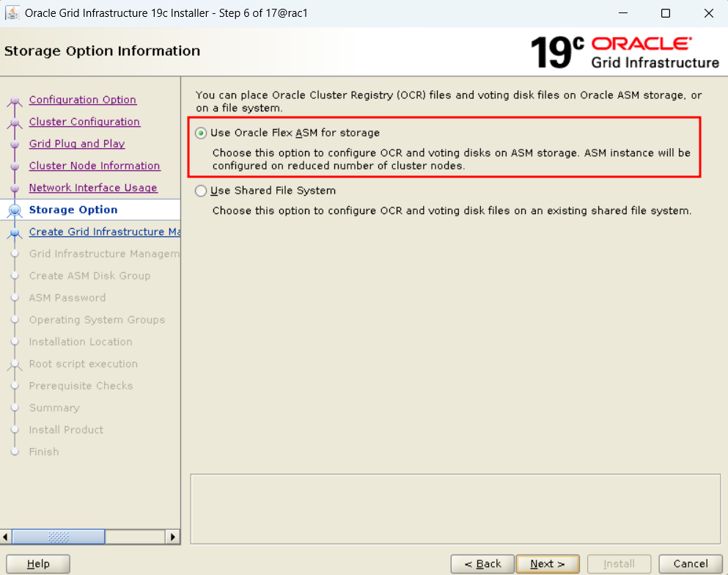Click the Java installer icon in title bar
The width and height of the screenshot is (728, 575).
pyautogui.click(x=12, y=13)
